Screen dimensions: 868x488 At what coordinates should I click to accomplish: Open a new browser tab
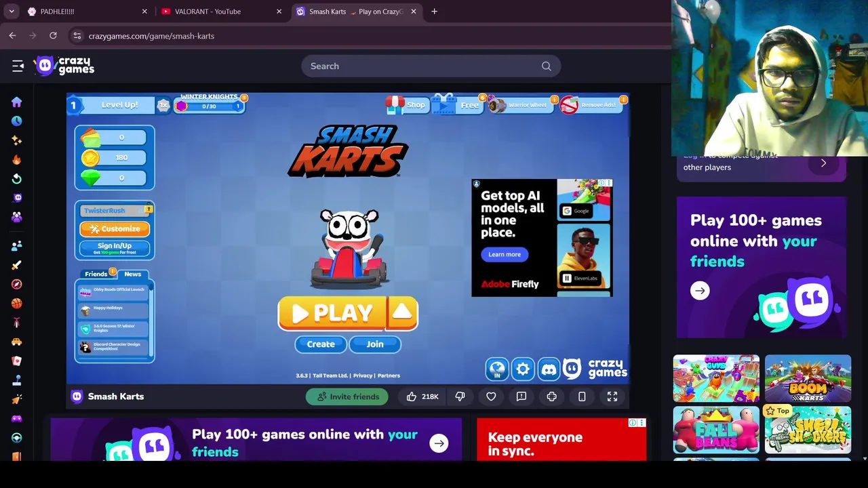click(434, 12)
